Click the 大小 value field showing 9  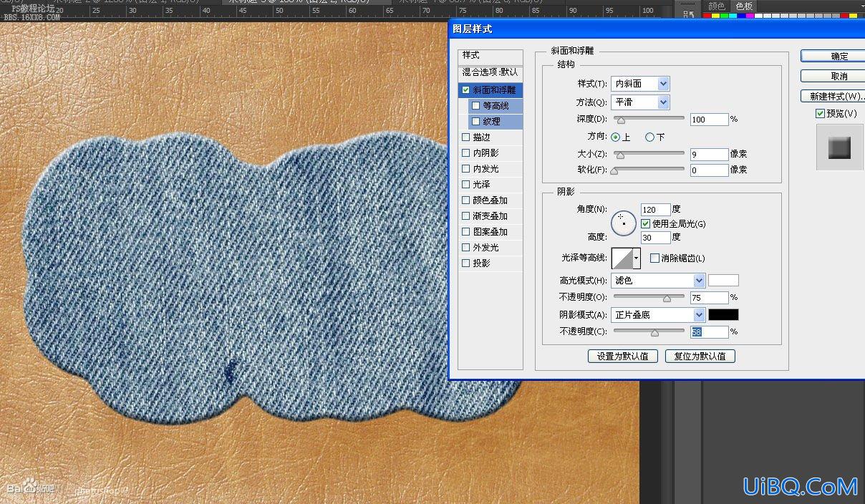[709, 154]
